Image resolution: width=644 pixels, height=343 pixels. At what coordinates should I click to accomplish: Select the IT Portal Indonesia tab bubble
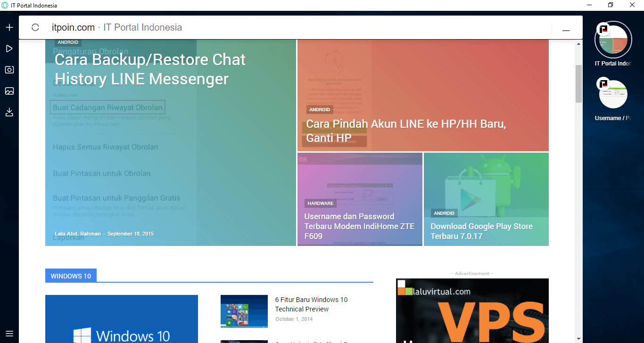tap(613, 40)
